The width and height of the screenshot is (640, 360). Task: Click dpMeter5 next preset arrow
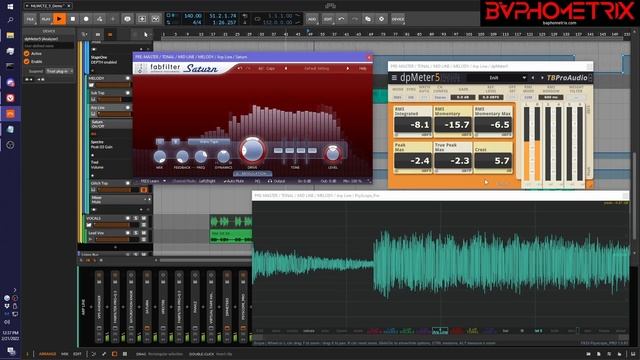(x=542, y=78)
